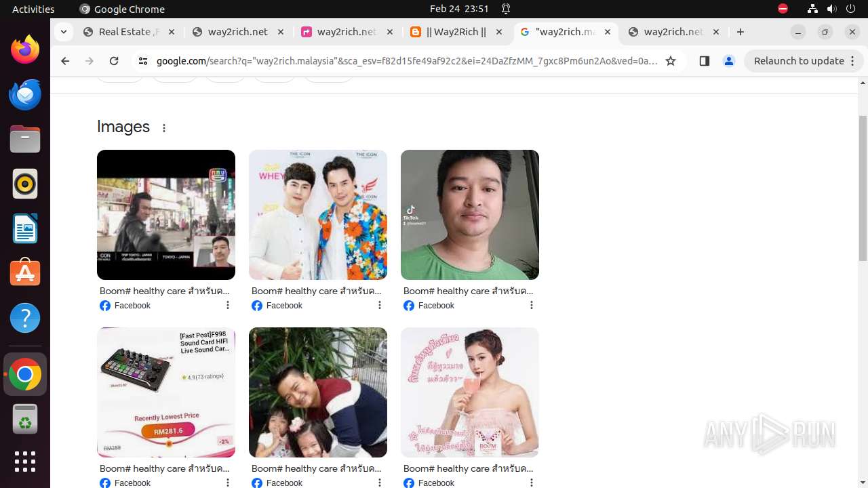Close the active Google search tab

pos(608,32)
